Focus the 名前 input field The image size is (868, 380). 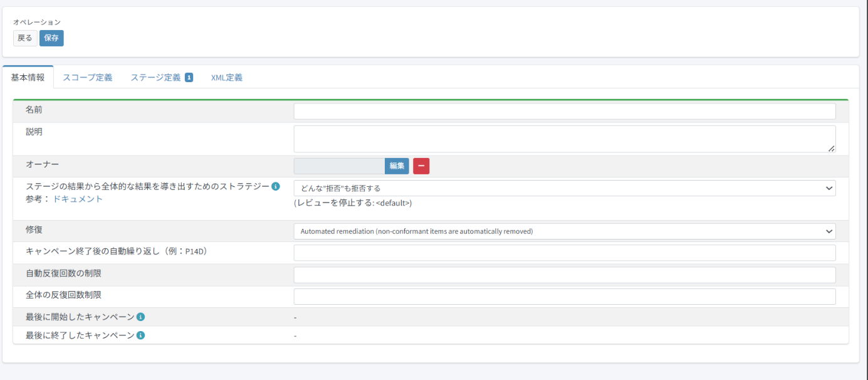coord(565,112)
